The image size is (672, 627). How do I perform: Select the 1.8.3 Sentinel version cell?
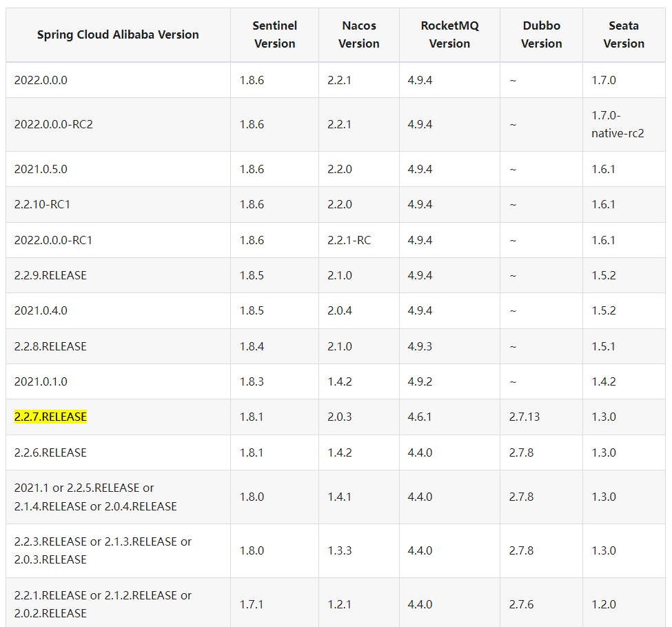[x=252, y=381]
